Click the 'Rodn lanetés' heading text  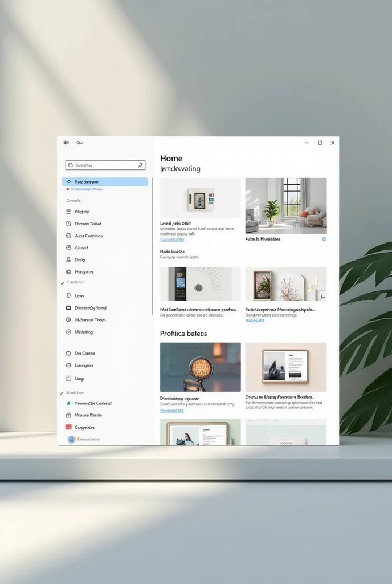pyautogui.click(x=172, y=252)
